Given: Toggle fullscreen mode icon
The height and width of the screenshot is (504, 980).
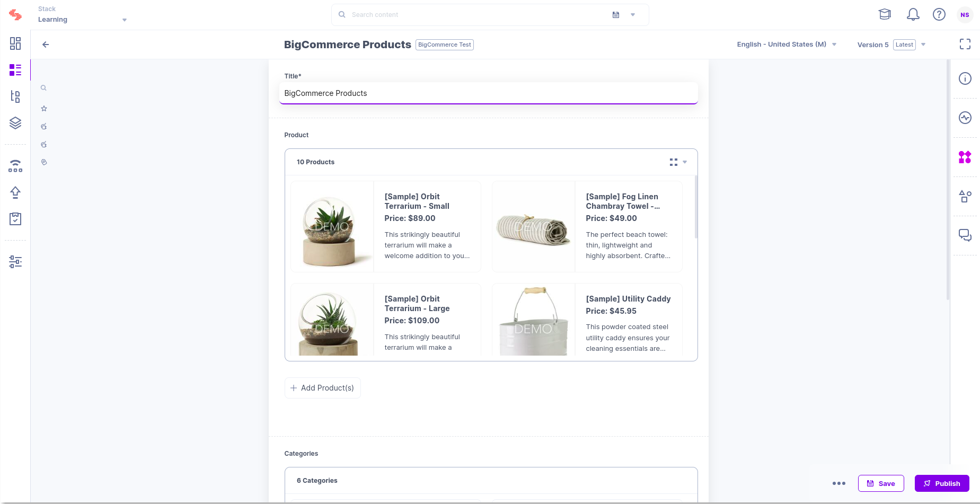Looking at the screenshot, I should pyautogui.click(x=965, y=44).
